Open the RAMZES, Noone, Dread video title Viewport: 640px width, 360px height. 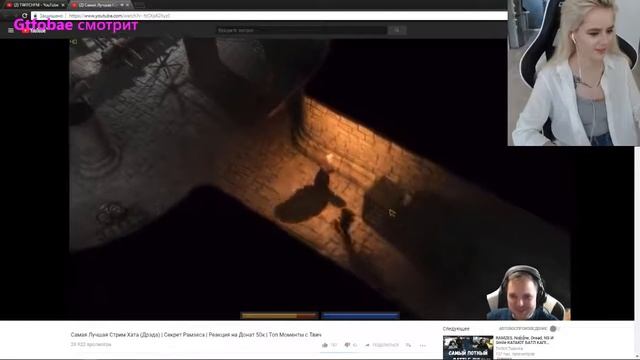pos(524,340)
